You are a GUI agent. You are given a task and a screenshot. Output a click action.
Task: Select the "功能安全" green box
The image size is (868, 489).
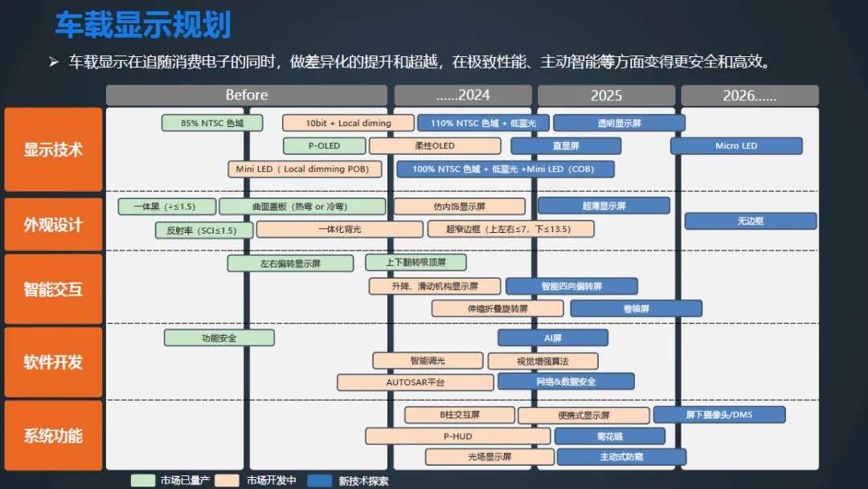coord(219,337)
